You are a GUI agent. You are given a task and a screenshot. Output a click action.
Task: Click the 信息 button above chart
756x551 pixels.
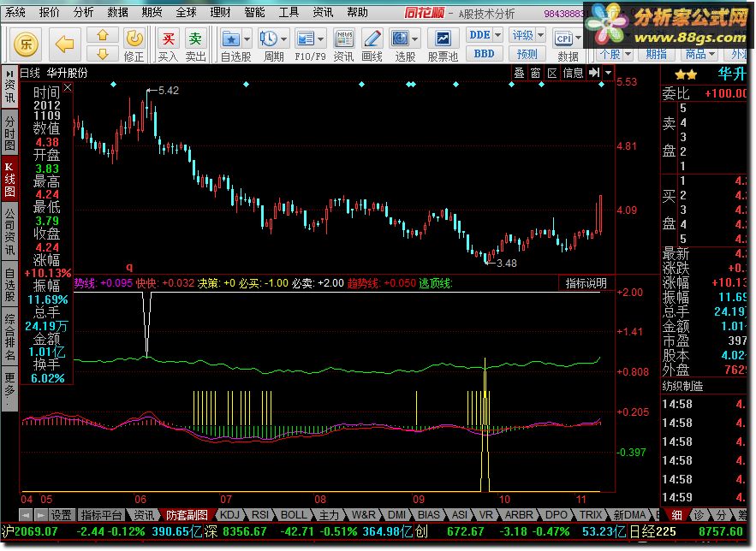tap(573, 74)
